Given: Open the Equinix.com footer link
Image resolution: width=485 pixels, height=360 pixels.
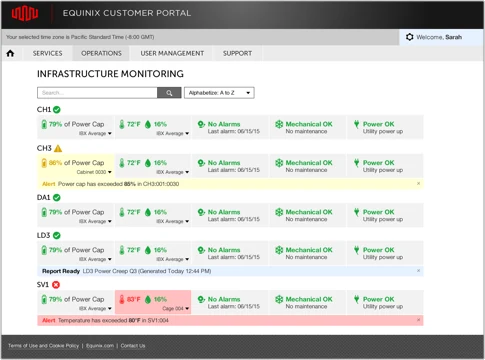Looking at the screenshot, I should coord(100,346).
